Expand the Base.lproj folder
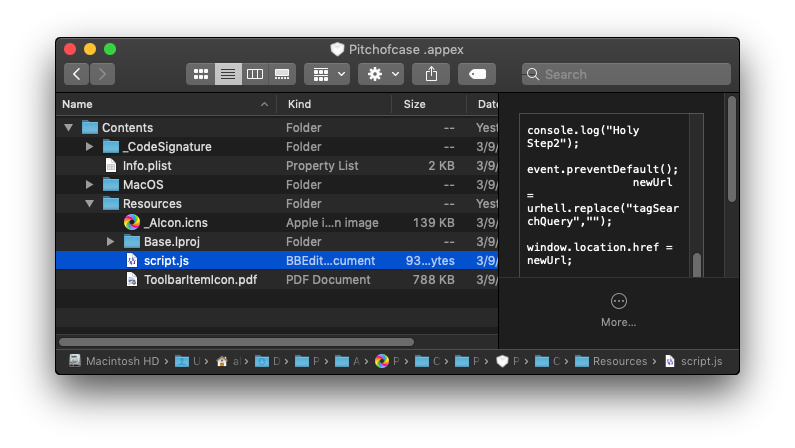 [111, 242]
